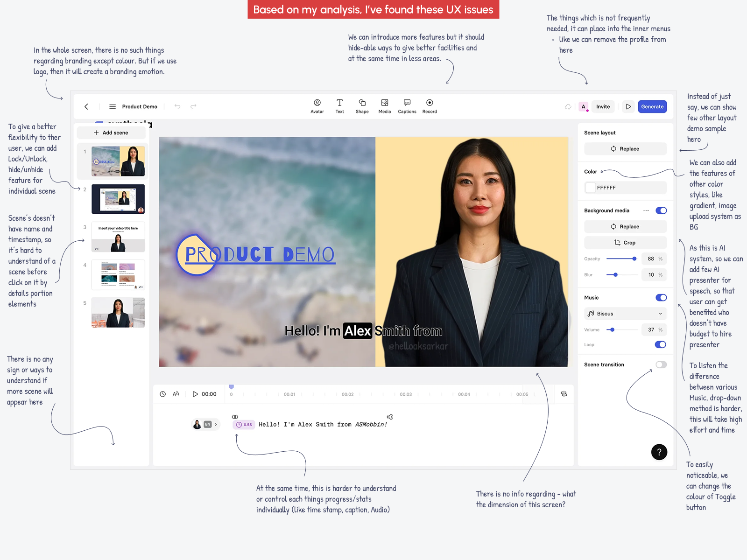Image resolution: width=747 pixels, height=560 pixels.
Task: Open Background media more options dots
Action: tap(646, 210)
